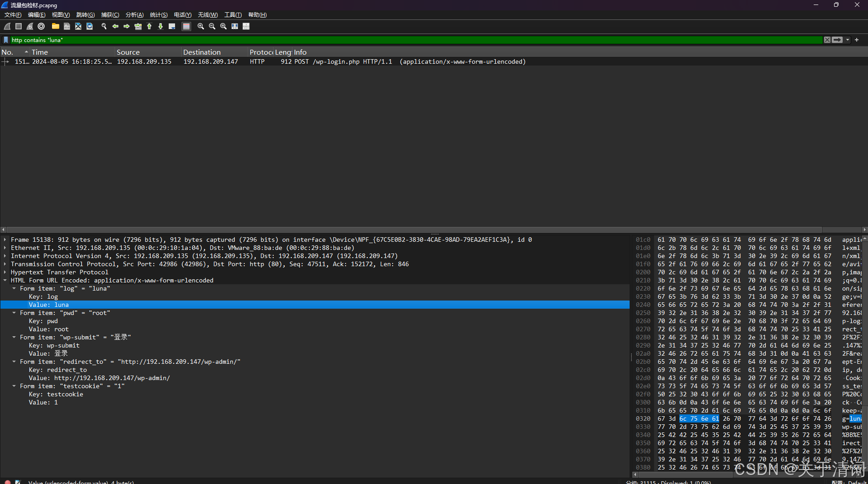
Task: Collapse the Form item "redirect_to" entry
Action: coord(14,362)
